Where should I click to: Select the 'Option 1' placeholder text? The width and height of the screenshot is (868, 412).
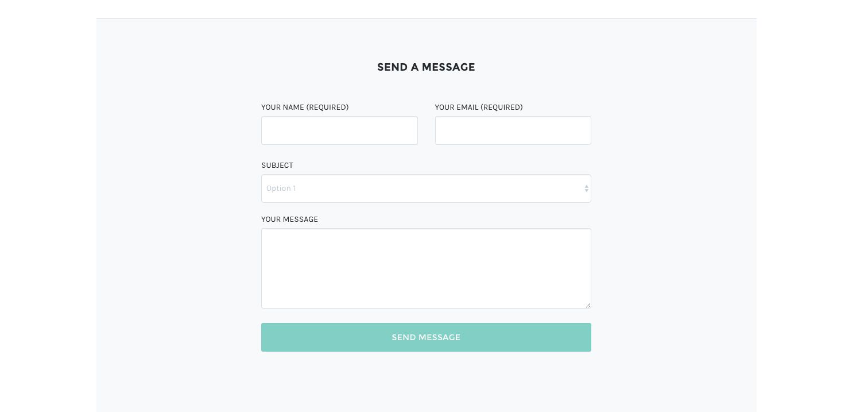coord(281,188)
